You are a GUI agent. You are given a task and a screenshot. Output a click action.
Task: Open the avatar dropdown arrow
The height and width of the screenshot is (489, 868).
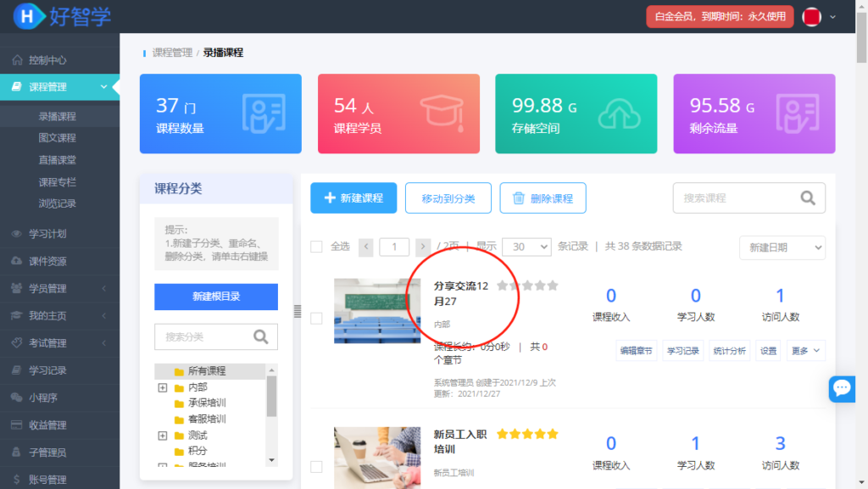(832, 17)
